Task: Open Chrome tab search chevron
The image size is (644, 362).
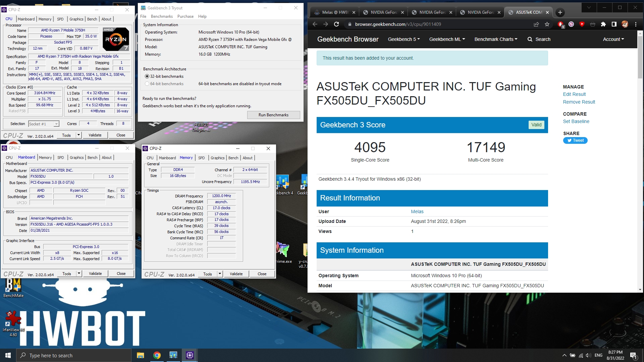Action: pyautogui.click(x=589, y=7)
